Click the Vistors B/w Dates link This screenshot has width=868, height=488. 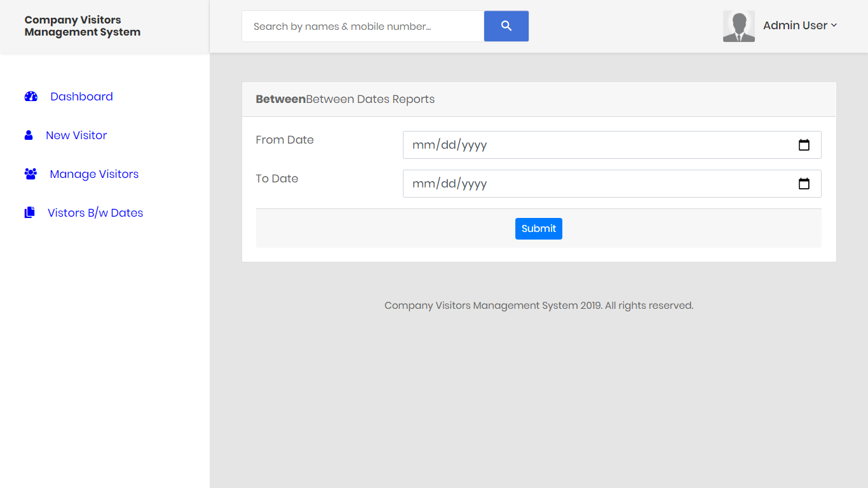tap(95, 212)
